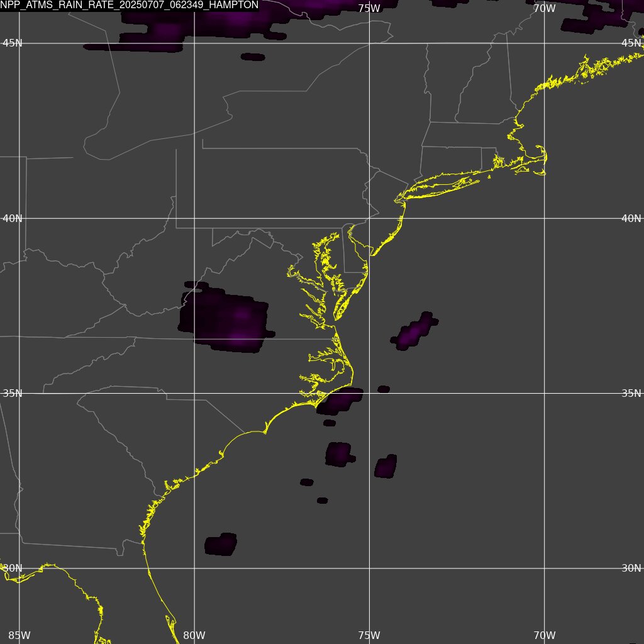
Task: Click the 70W label along the bottom edge
Action: (x=545, y=635)
